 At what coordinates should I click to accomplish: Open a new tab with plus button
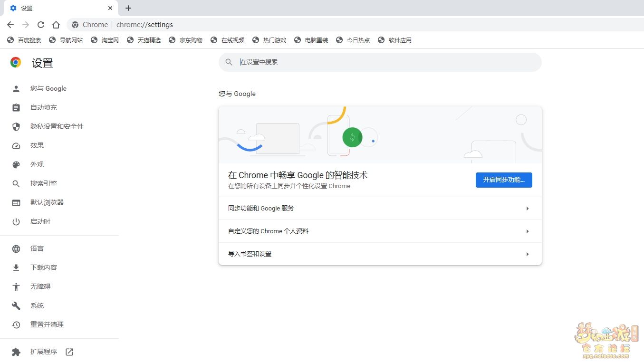[x=128, y=8]
